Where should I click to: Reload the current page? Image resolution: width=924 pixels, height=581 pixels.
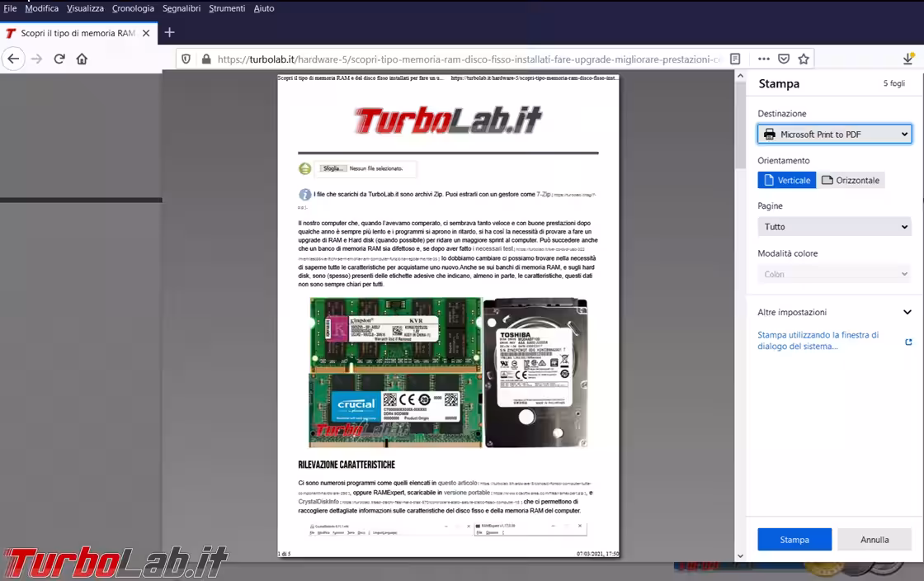59,59
